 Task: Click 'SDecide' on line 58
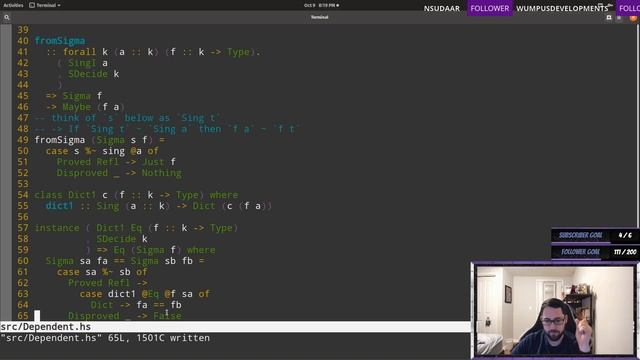tap(116, 239)
